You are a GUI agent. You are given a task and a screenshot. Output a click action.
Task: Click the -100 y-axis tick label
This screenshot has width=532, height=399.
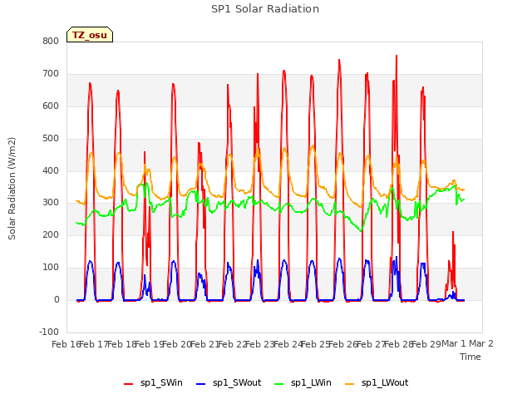(x=49, y=332)
